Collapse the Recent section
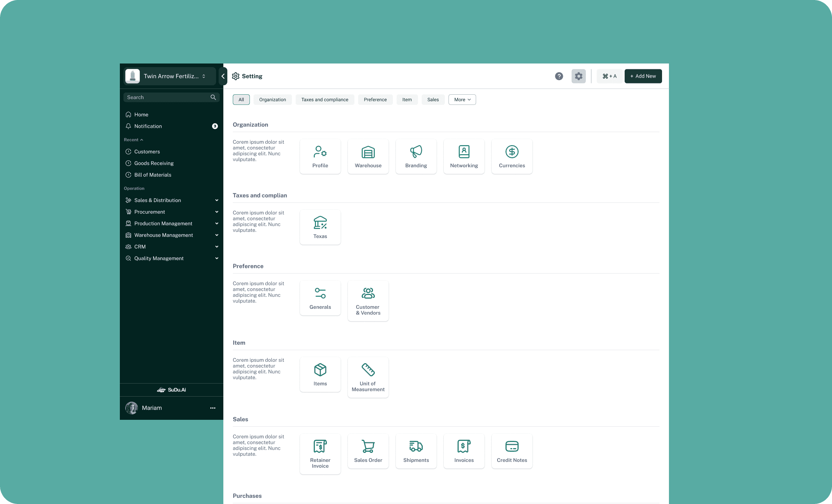 coord(134,140)
